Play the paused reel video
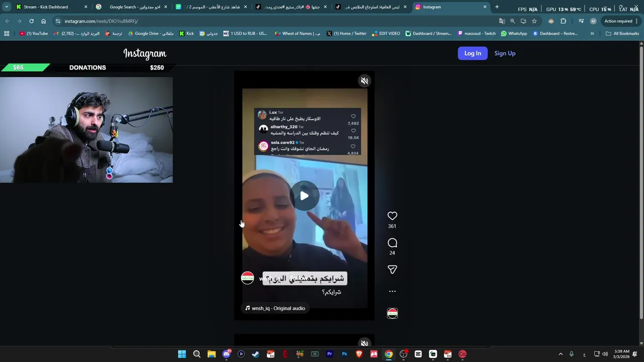The width and height of the screenshot is (644, 362). click(x=304, y=196)
